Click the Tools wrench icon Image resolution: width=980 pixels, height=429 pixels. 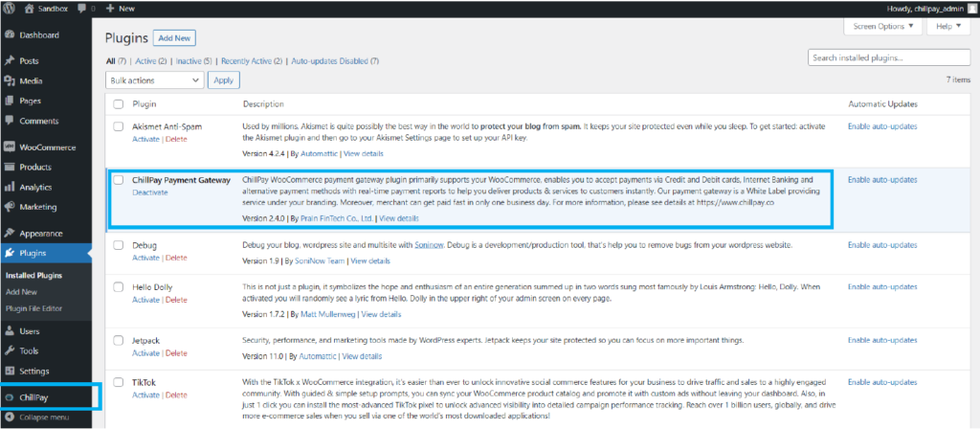[10, 350]
